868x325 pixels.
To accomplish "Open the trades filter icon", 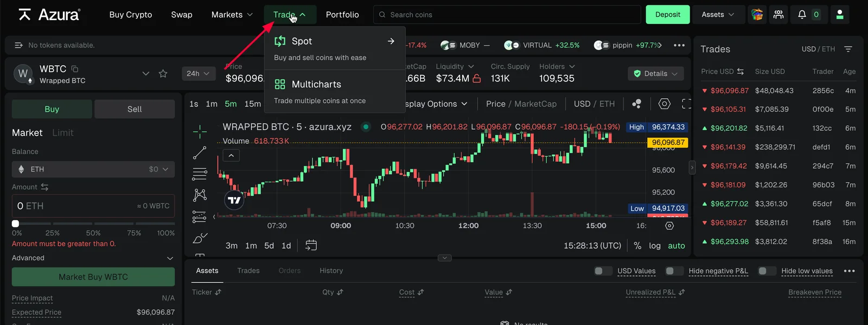I will [x=848, y=49].
